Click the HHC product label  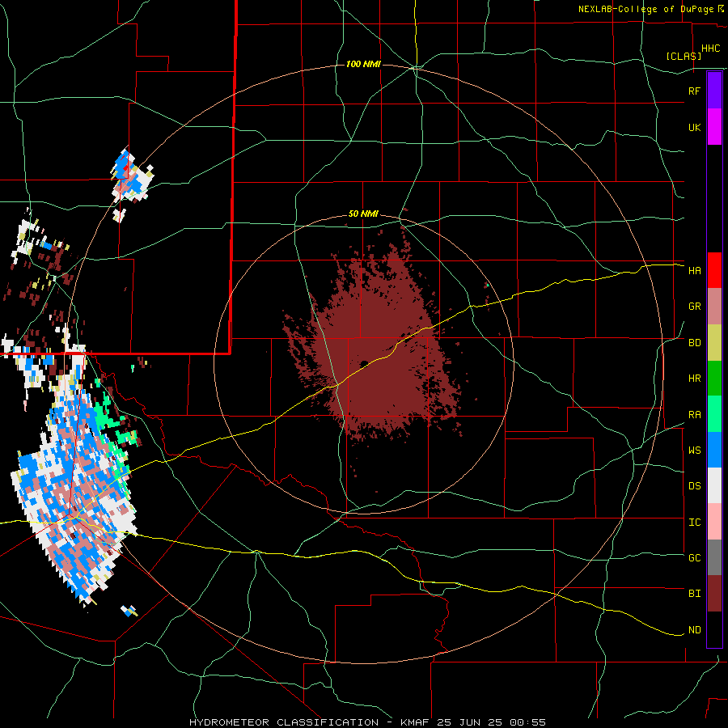click(711, 49)
